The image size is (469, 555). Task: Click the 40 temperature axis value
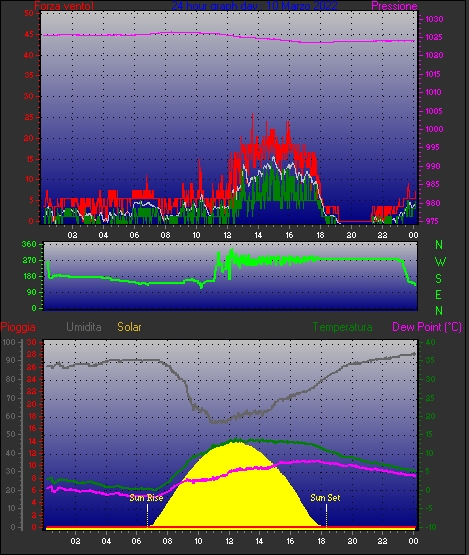(x=430, y=342)
